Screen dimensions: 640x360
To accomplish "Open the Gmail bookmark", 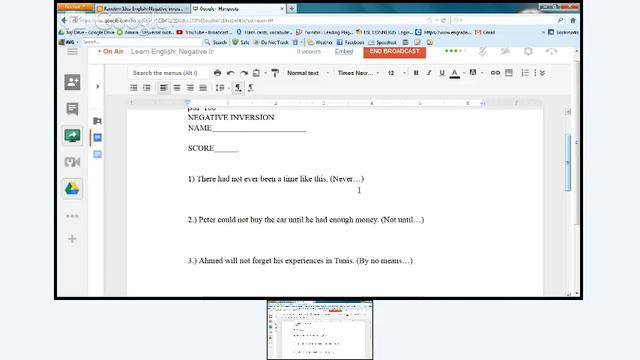I will tap(485, 32).
